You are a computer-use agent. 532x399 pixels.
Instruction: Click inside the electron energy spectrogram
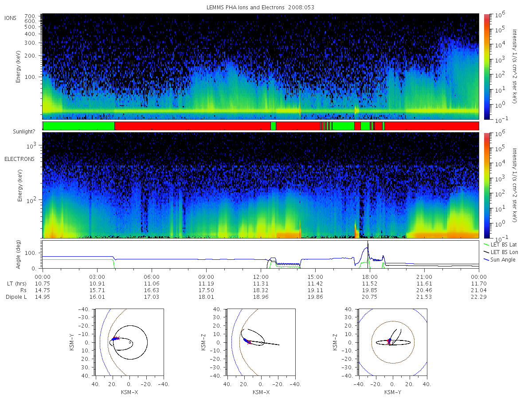261,185
